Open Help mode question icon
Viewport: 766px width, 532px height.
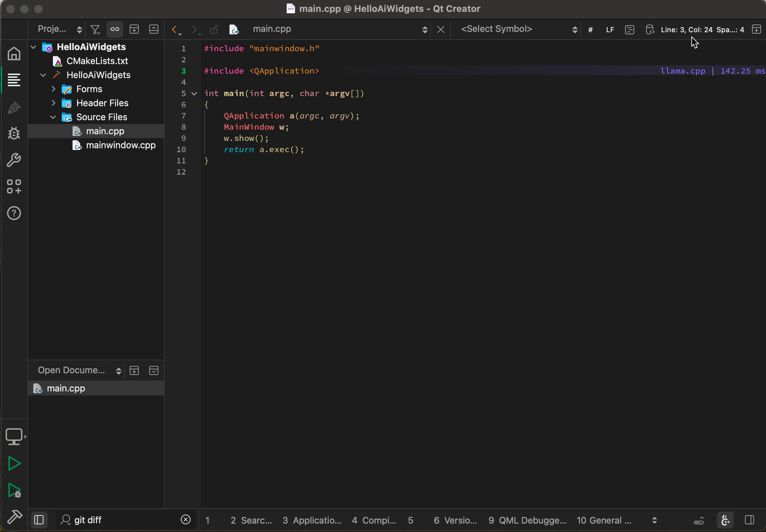tap(14, 213)
